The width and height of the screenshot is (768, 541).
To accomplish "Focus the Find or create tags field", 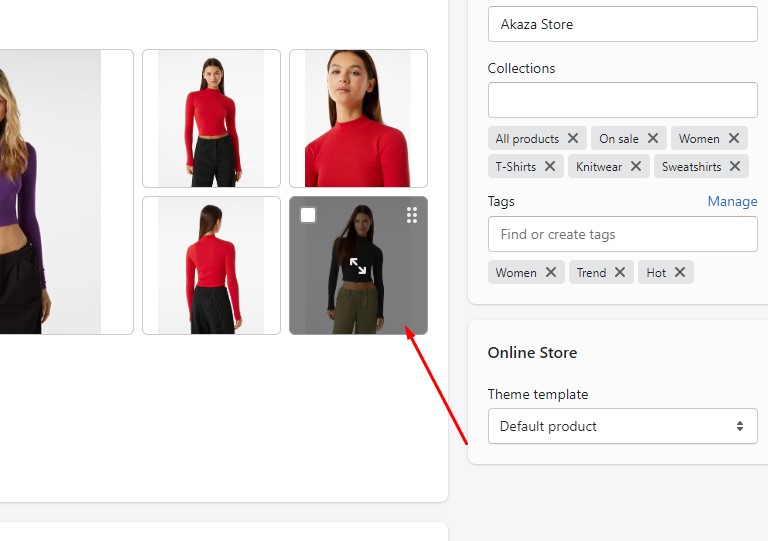I will point(622,234).
